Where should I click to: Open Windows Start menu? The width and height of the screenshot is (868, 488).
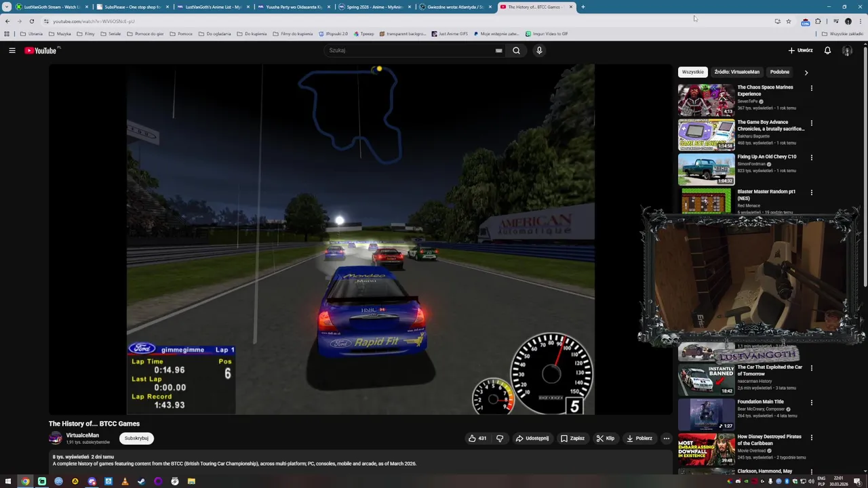pyautogui.click(x=7, y=481)
